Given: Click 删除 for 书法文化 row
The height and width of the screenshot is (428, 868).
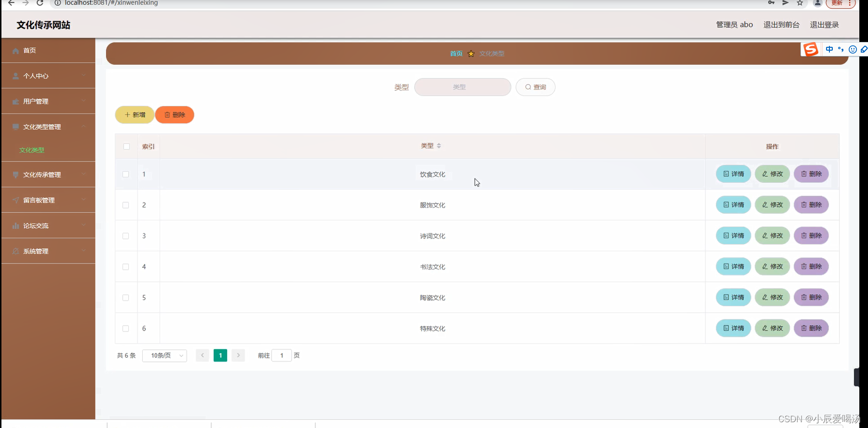Looking at the screenshot, I should tap(812, 266).
